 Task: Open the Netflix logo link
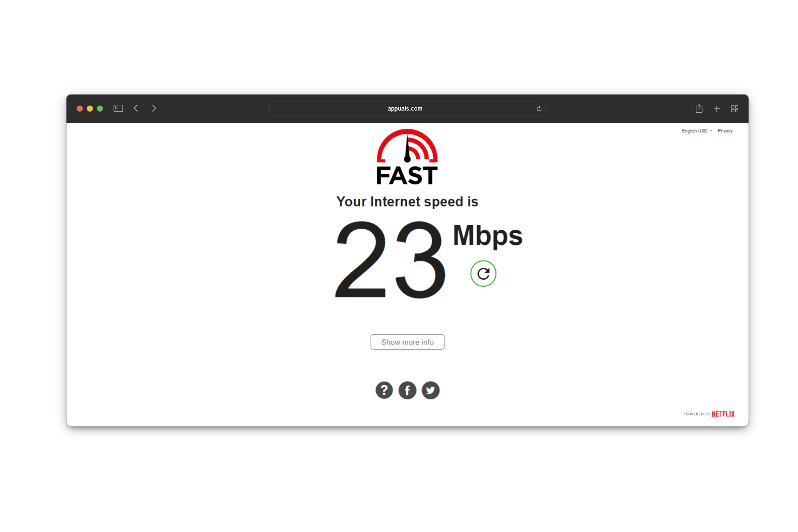(x=723, y=414)
